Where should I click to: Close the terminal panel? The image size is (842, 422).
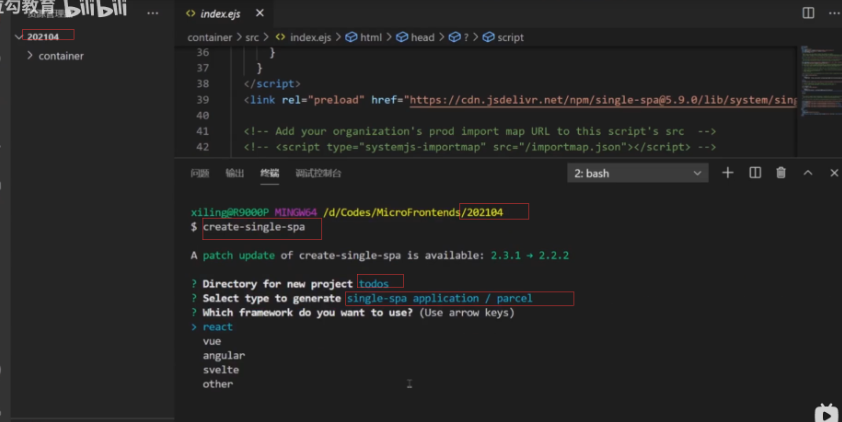pyautogui.click(x=834, y=172)
